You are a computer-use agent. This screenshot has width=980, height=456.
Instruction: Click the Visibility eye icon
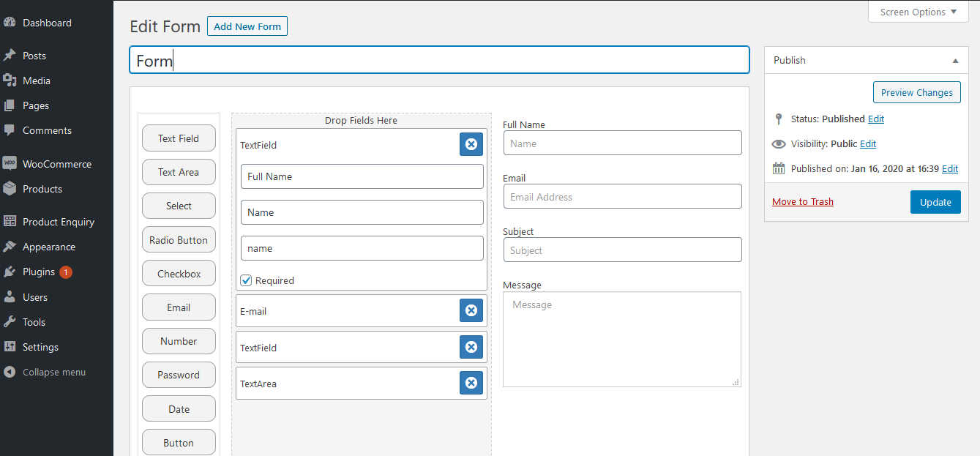coord(779,143)
